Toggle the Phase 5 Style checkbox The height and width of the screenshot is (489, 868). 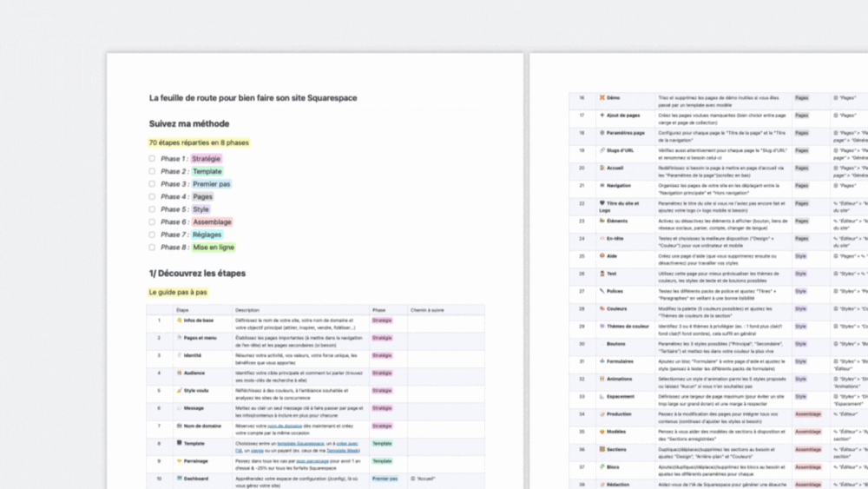pyautogui.click(x=152, y=209)
